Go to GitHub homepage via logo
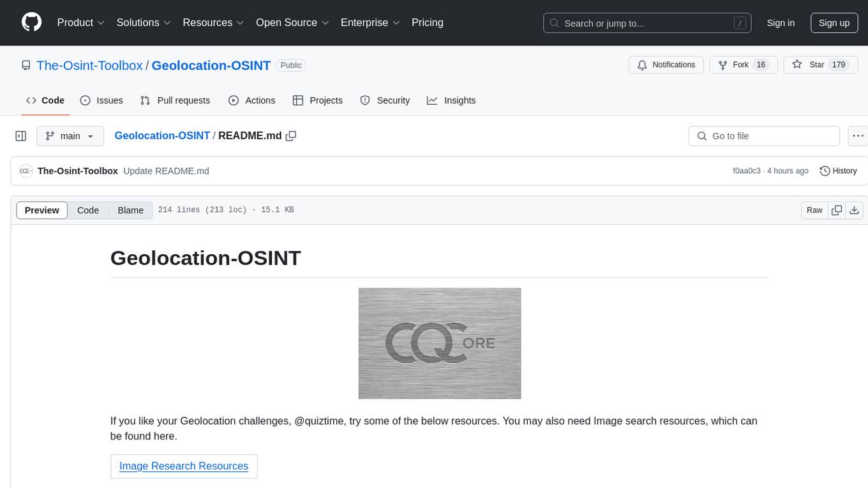868x488 pixels. click(31, 22)
